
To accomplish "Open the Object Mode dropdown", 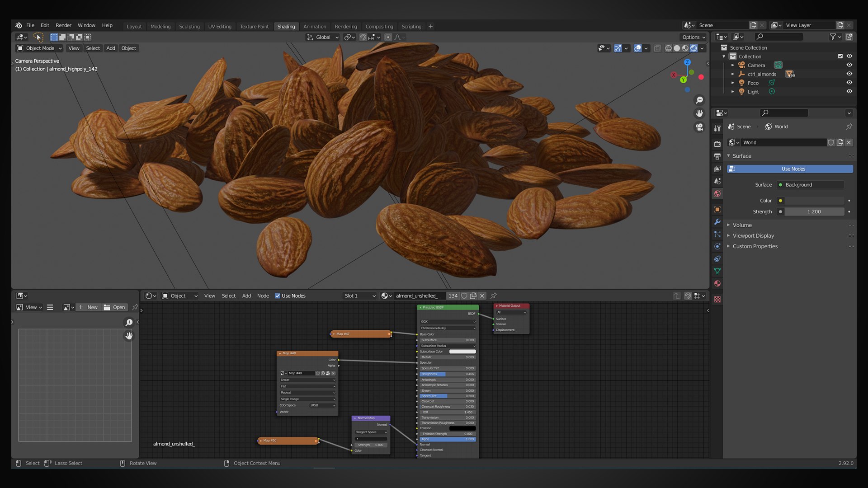I will tap(39, 48).
